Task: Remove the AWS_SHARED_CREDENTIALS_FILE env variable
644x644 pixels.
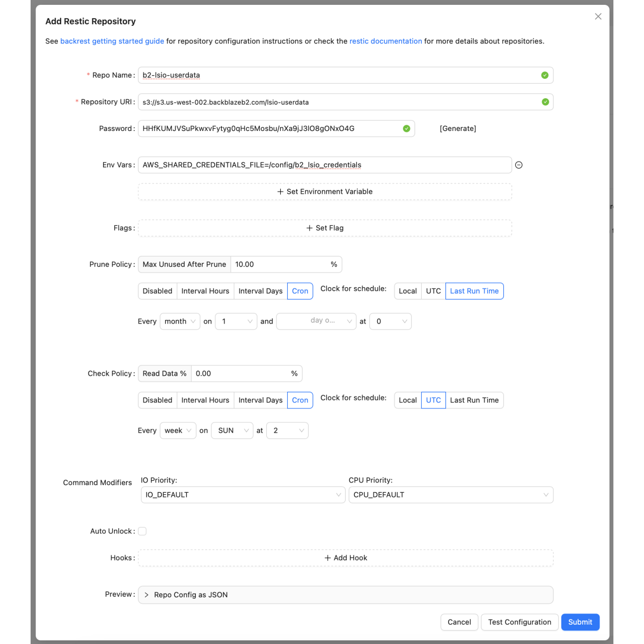Action: 518,165
